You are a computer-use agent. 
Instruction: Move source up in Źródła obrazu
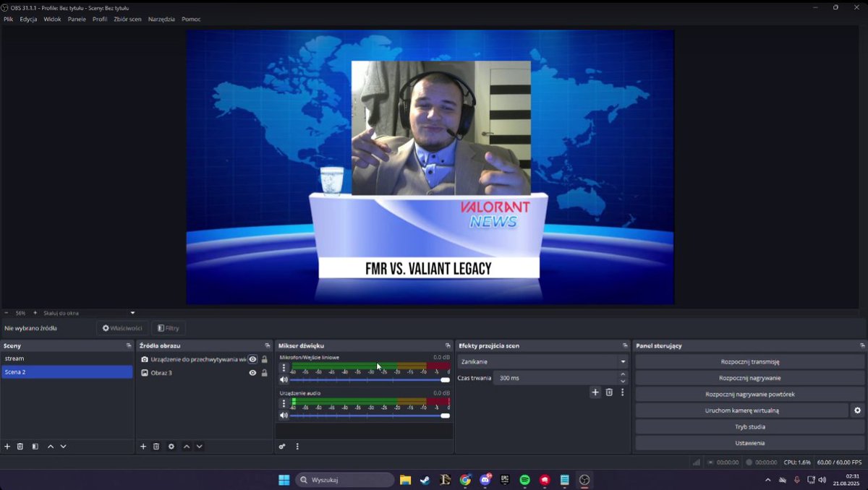coord(187,447)
